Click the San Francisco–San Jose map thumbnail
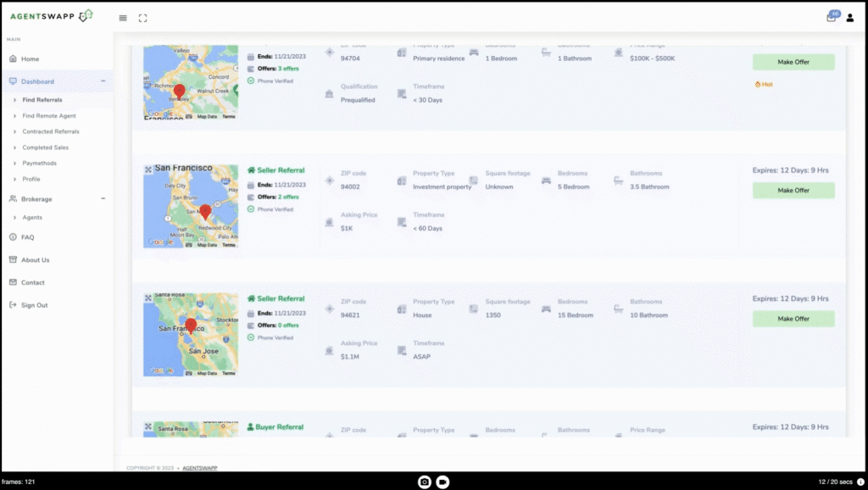The width and height of the screenshot is (868, 490). (x=191, y=334)
